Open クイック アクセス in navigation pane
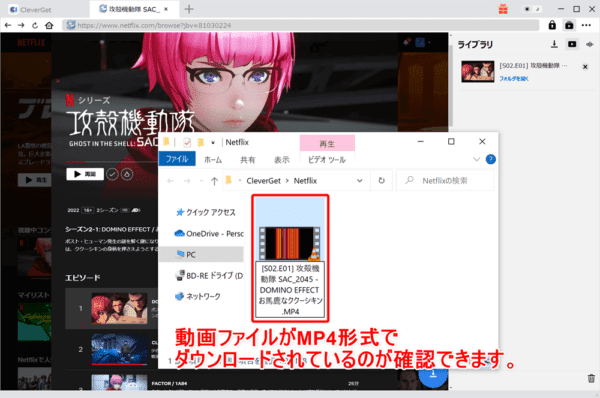 coord(206,212)
